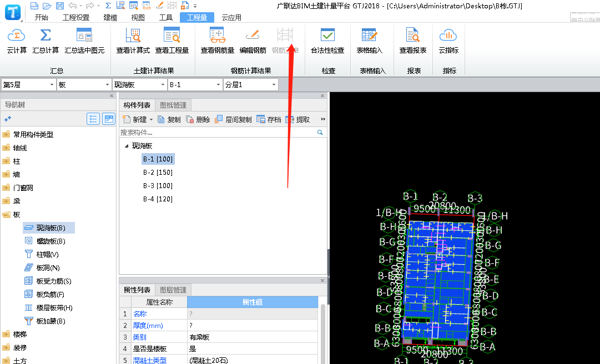This screenshot has height=364, width=600.
Task: Switch to 图层管理 tab
Action: (173, 290)
